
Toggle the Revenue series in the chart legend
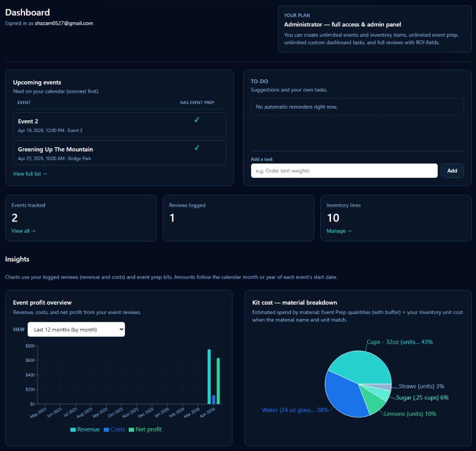[84, 429]
